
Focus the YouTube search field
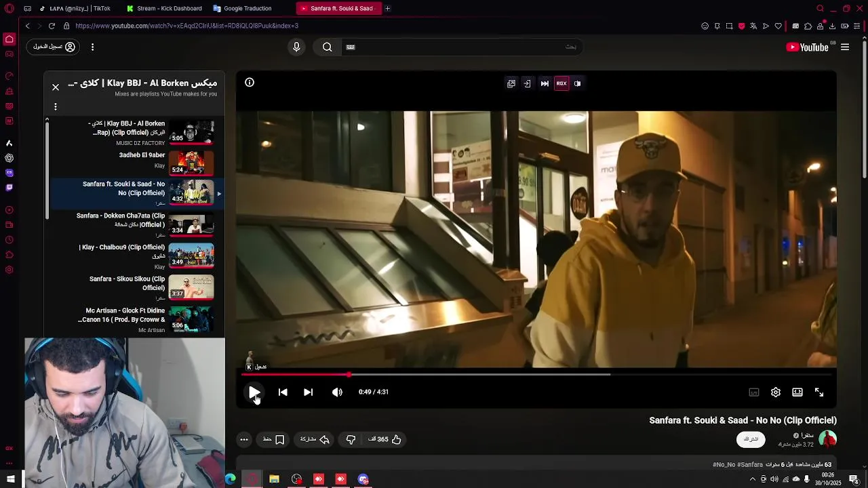coord(461,47)
